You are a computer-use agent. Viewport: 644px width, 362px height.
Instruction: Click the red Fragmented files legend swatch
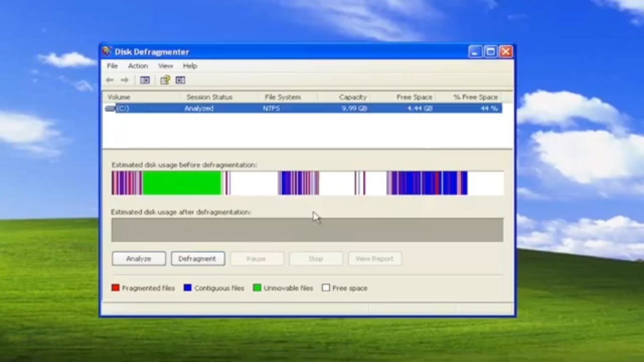(x=116, y=288)
